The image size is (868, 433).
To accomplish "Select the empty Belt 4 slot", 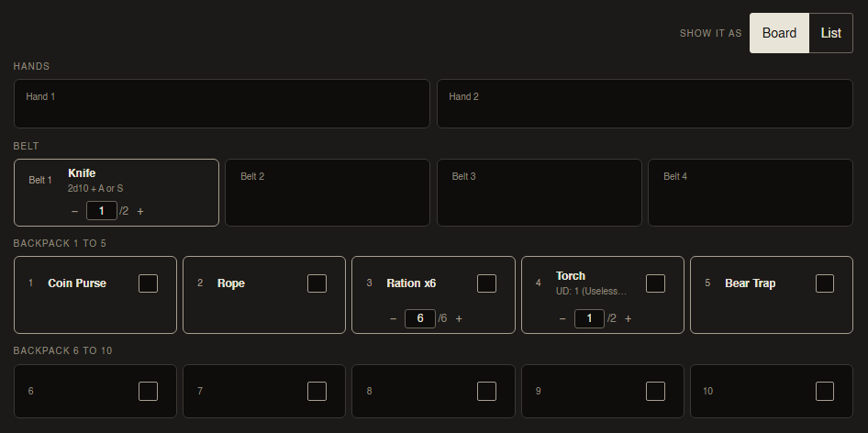I will (751, 193).
